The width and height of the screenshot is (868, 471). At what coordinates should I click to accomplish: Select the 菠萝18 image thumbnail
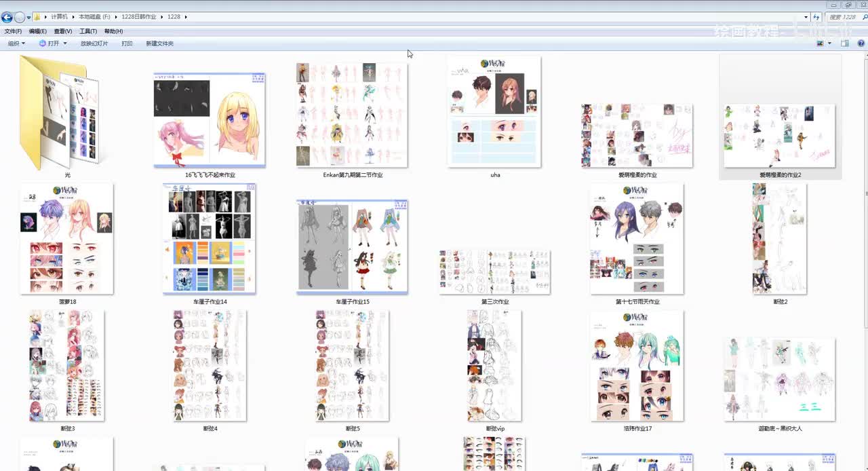point(66,239)
